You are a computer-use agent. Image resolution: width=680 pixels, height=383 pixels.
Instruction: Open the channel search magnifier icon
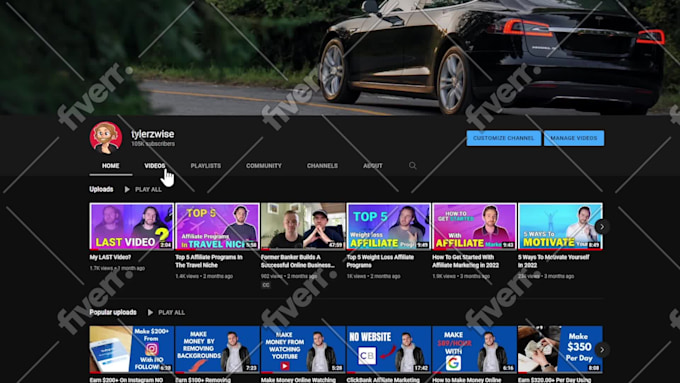[412, 166]
